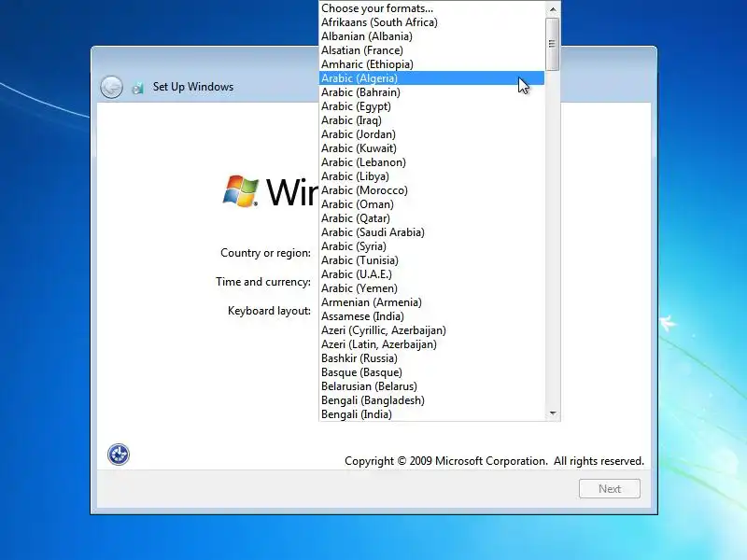Pick Arabic (Egypt) format
The image size is (747, 560).
(431, 106)
